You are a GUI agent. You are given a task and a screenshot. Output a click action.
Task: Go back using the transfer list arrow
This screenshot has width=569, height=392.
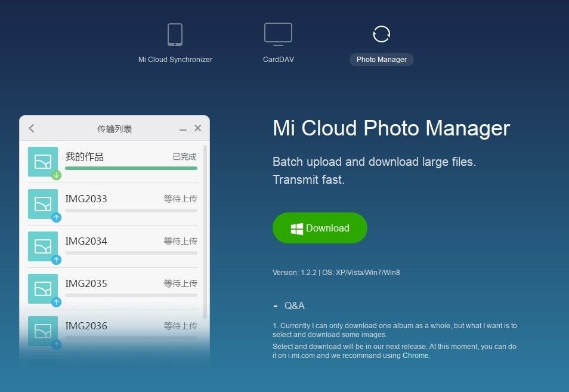[x=32, y=128]
